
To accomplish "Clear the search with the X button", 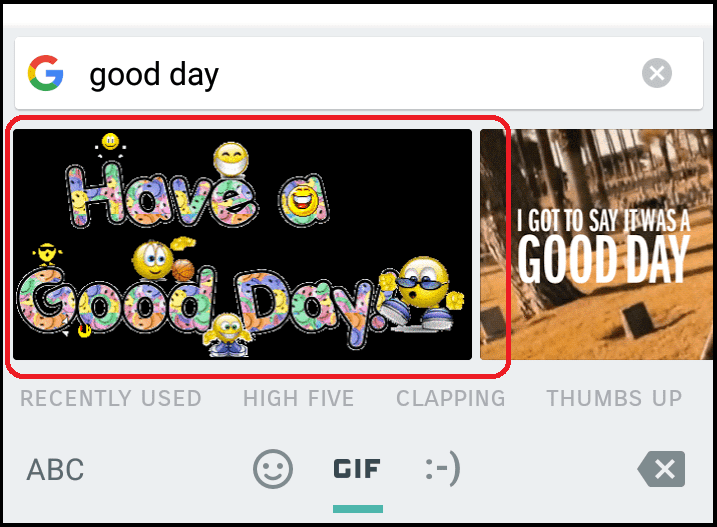I will (x=657, y=73).
